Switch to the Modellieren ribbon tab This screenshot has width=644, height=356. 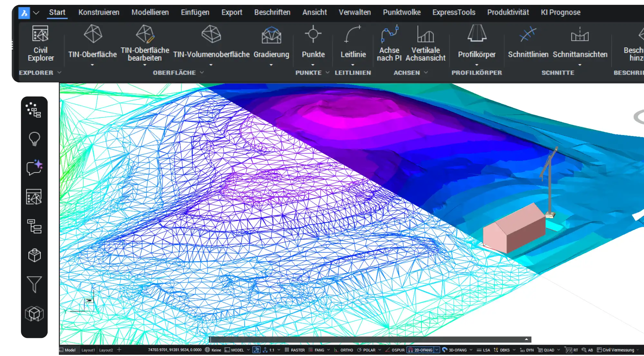(150, 13)
